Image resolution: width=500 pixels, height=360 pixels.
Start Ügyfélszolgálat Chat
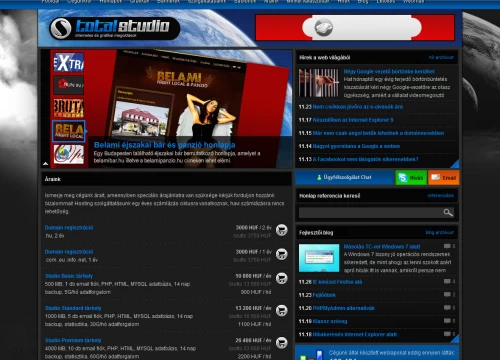(344, 177)
